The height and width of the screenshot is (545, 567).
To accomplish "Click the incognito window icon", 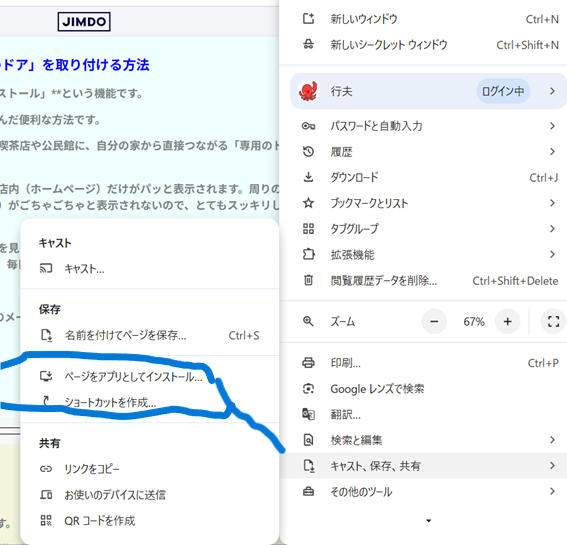I will [x=308, y=44].
